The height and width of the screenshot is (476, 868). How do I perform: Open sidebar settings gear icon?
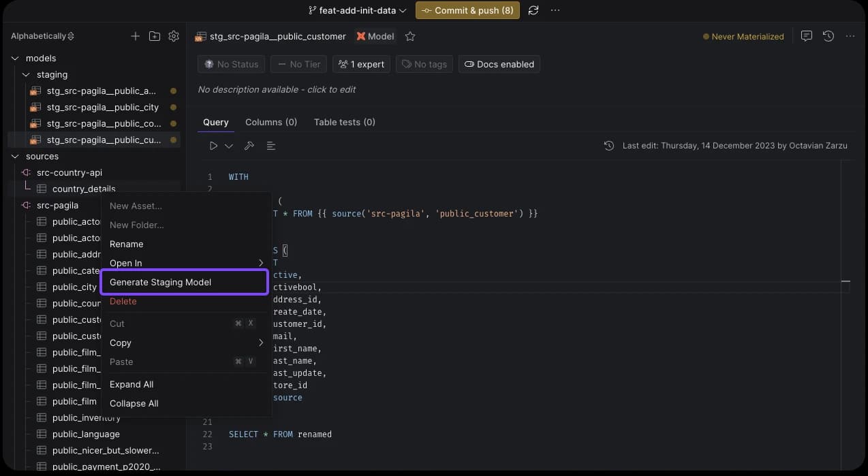[174, 36]
